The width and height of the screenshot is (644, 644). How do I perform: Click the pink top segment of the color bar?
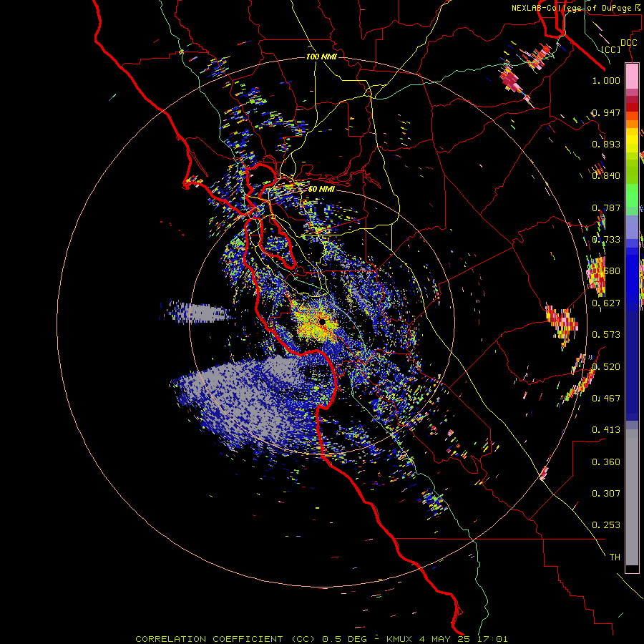(632, 76)
